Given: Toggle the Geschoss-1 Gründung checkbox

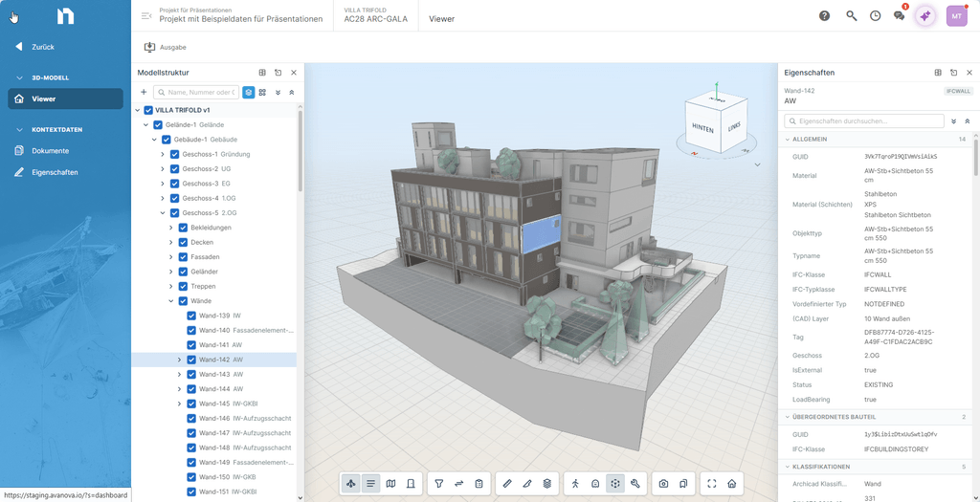Looking at the screenshot, I should pos(174,154).
